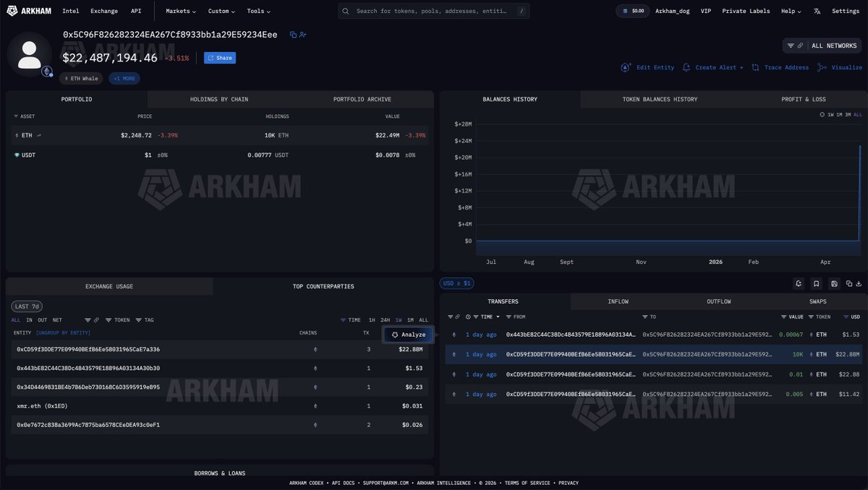The image size is (868, 490).
Task: Open the Tools dropdown menu
Action: tap(259, 11)
